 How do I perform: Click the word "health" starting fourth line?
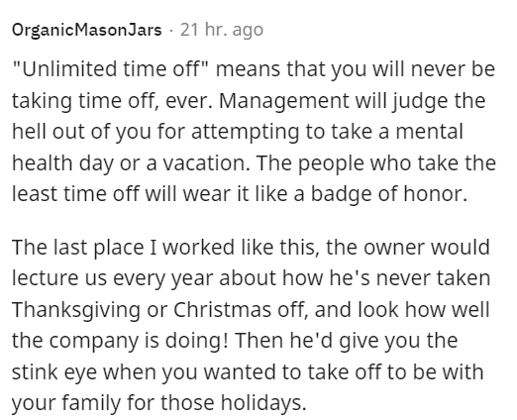pos(43,162)
